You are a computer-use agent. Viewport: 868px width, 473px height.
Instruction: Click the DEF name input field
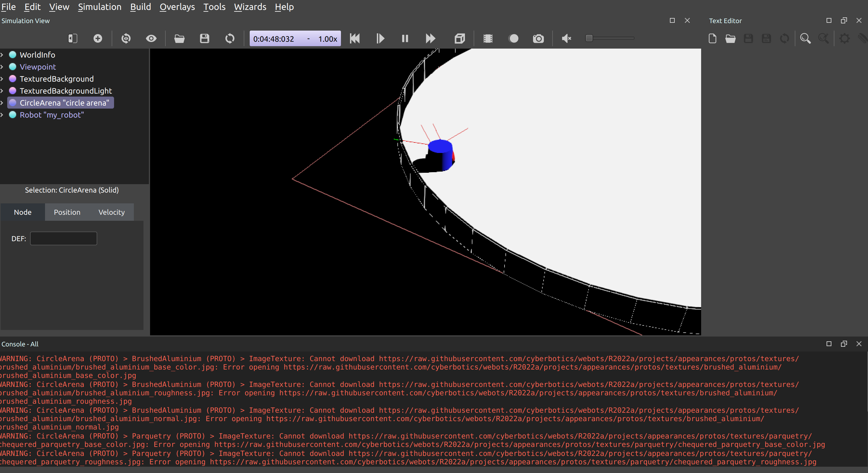[63, 238]
